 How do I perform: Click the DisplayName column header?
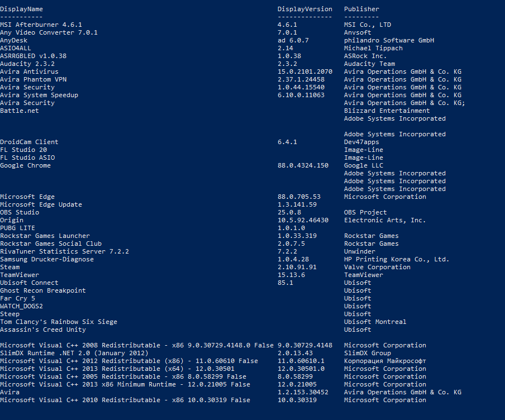click(21, 9)
